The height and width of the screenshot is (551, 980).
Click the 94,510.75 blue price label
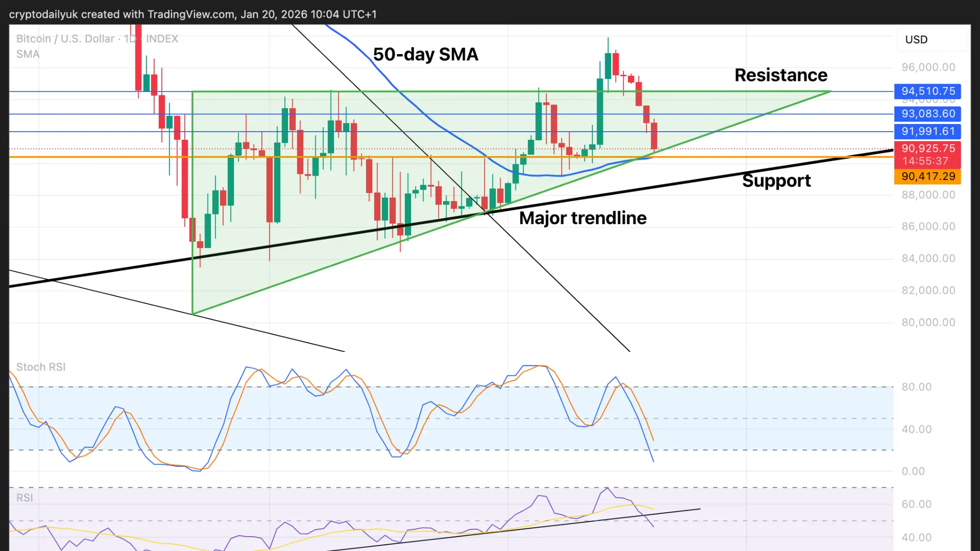[x=927, y=91]
